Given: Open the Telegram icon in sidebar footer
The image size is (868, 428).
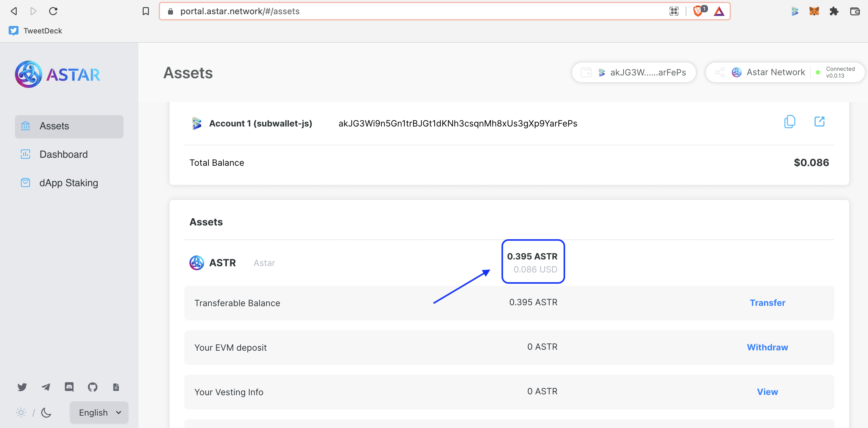Looking at the screenshot, I should (x=46, y=387).
